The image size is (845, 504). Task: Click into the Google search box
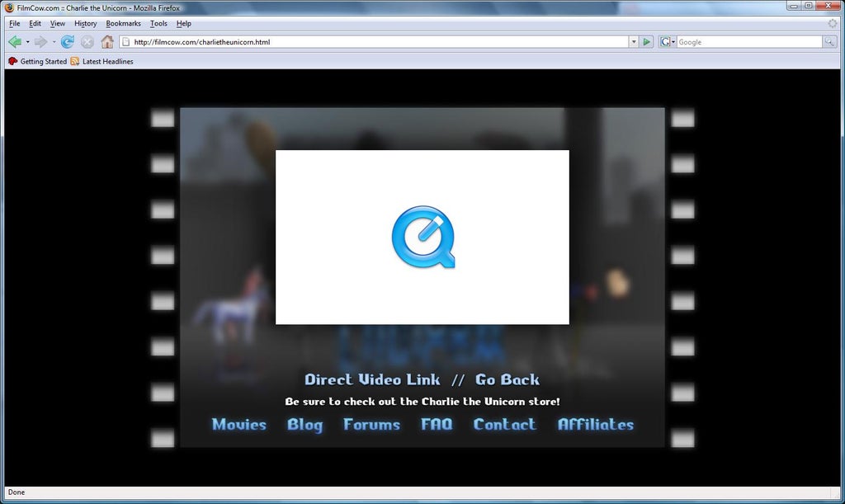coord(749,41)
